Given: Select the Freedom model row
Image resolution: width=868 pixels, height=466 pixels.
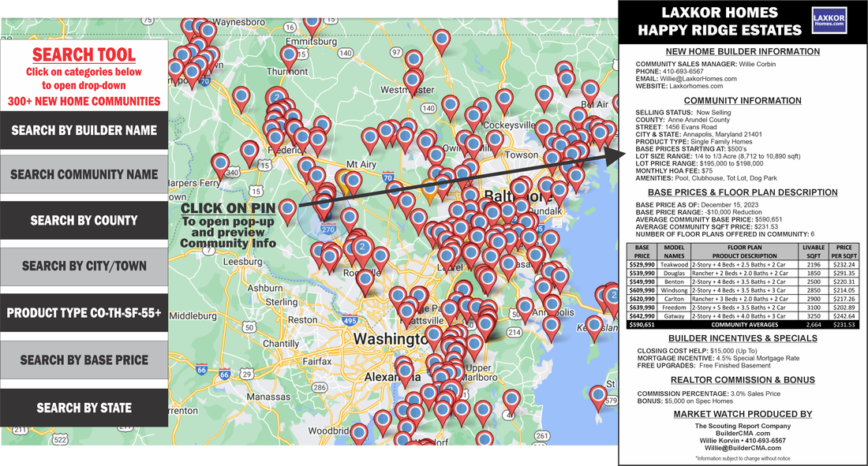Looking at the screenshot, I should tap(743, 308).
